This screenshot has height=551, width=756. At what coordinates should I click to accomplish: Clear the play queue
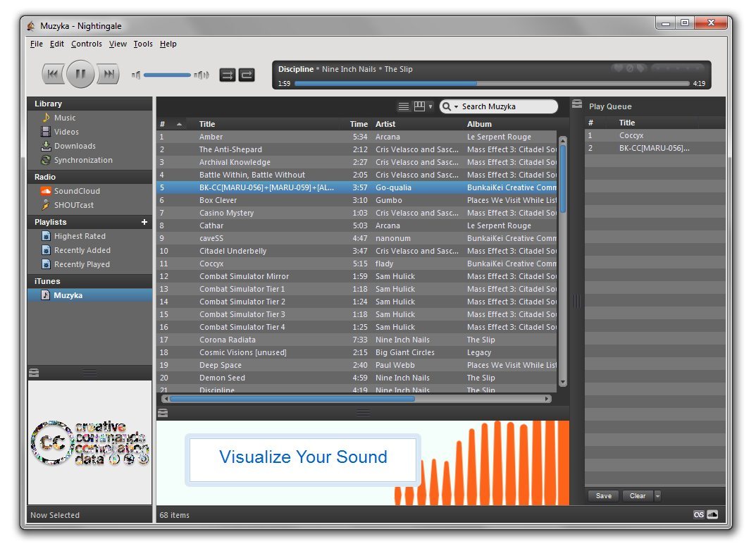(x=638, y=495)
